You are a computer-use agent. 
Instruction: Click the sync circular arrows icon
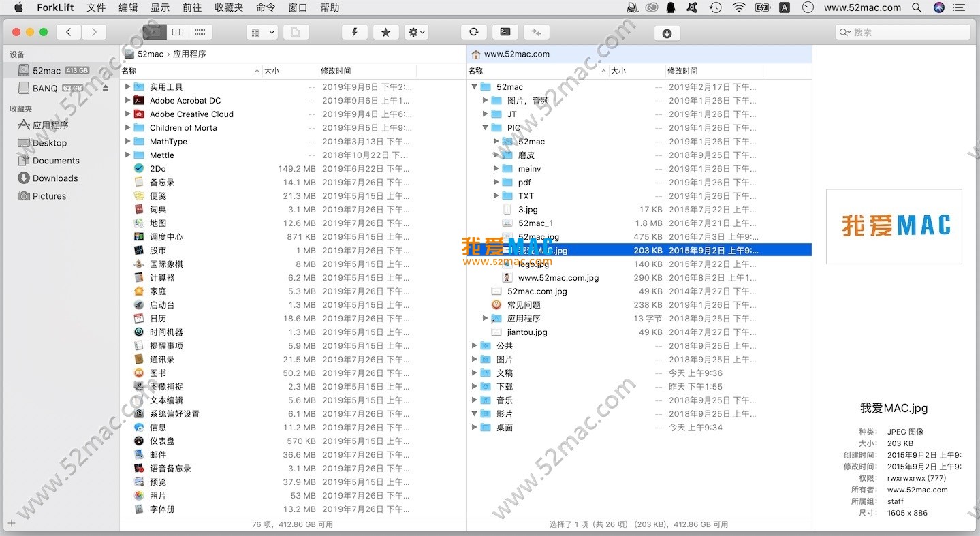tap(474, 32)
